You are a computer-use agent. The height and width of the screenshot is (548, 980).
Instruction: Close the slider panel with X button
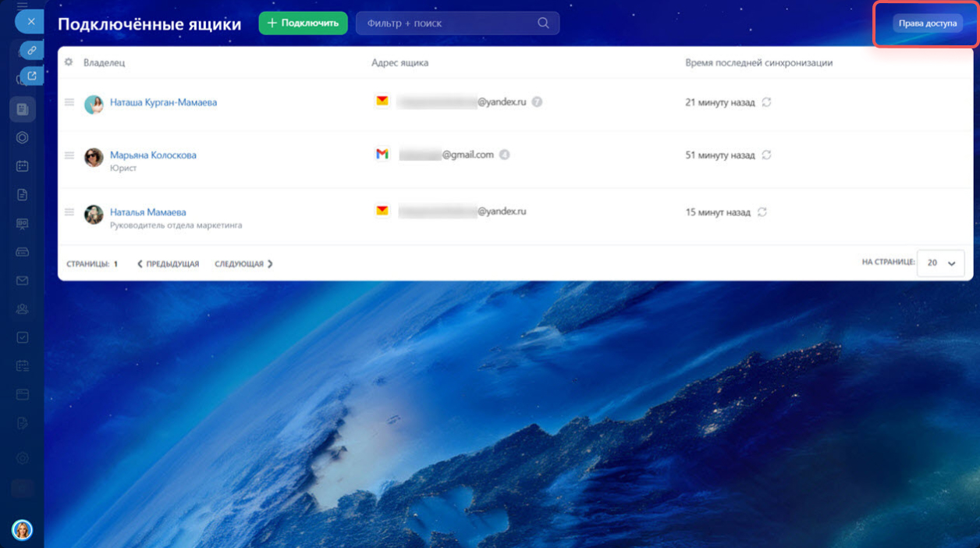pos(31,22)
